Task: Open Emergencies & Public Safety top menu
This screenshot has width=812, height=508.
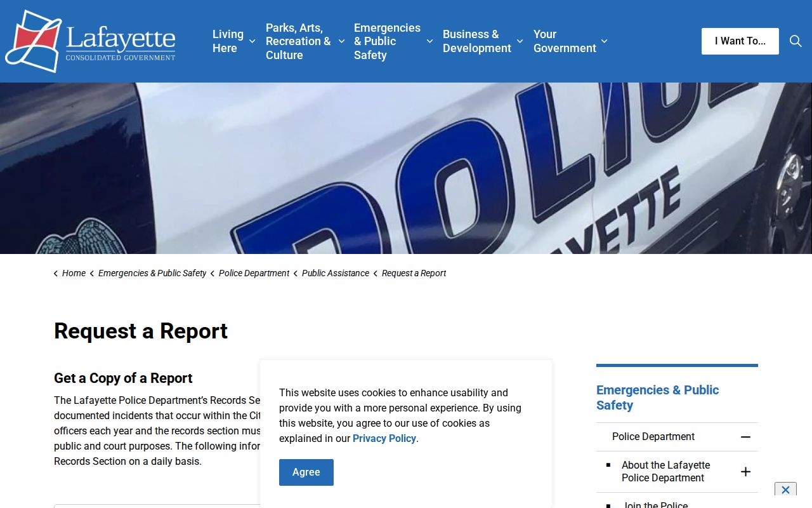Action: (387, 41)
